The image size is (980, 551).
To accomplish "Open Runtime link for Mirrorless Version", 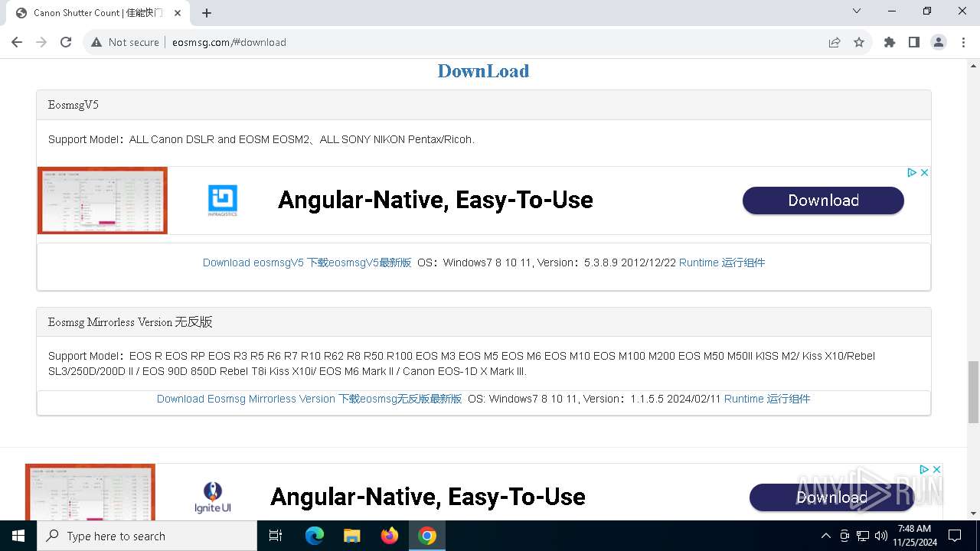I will tap(767, 399).
